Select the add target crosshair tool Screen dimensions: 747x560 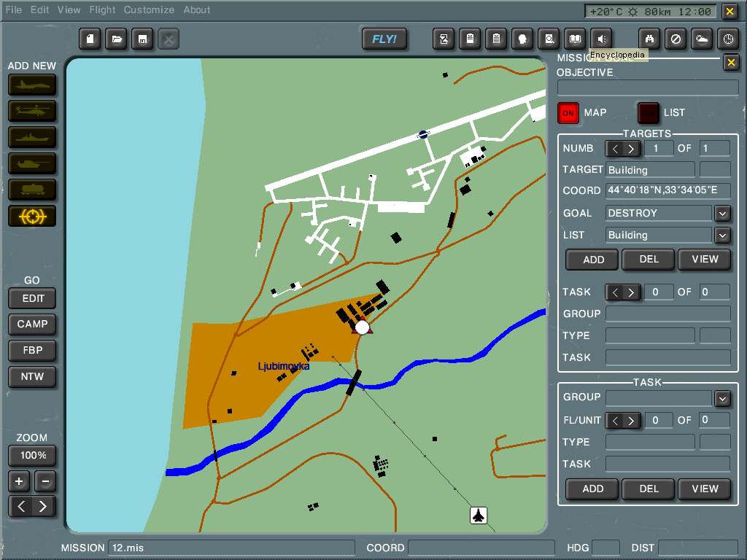click(x=31, y=216)
